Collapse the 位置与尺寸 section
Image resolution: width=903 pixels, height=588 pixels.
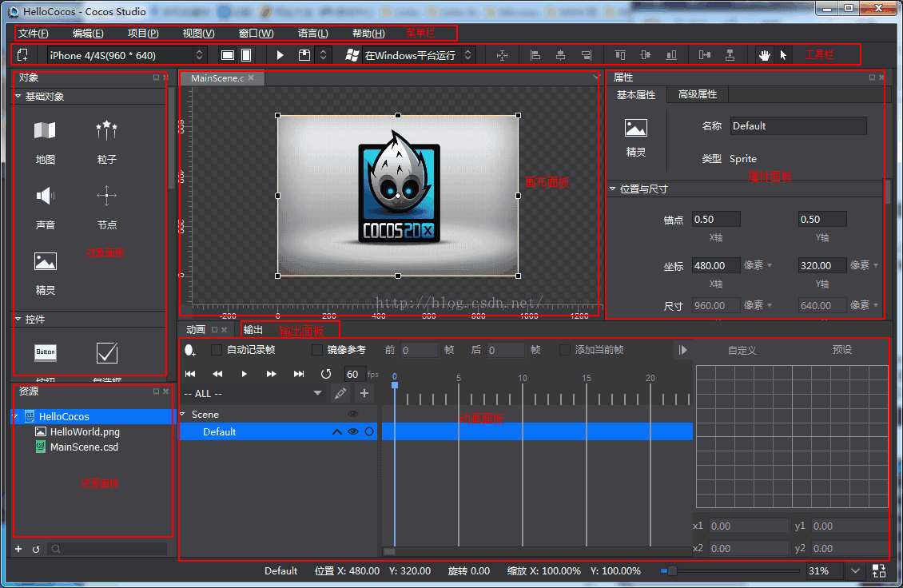[x=613, y=189]
